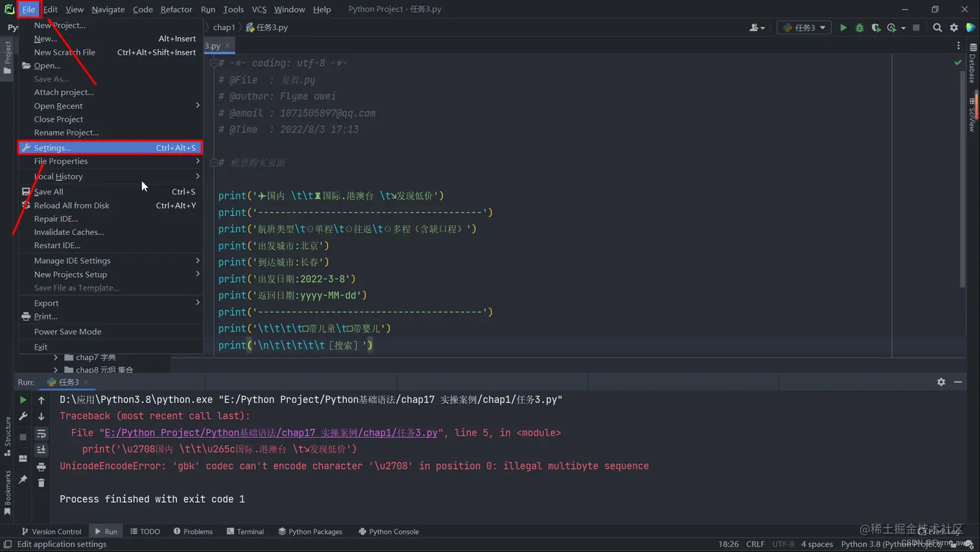Click the chap1 breadcrumb
Image resolution: width=980 pixels, height=552 pixels.
pyautogui.click(x=224, y=27)
